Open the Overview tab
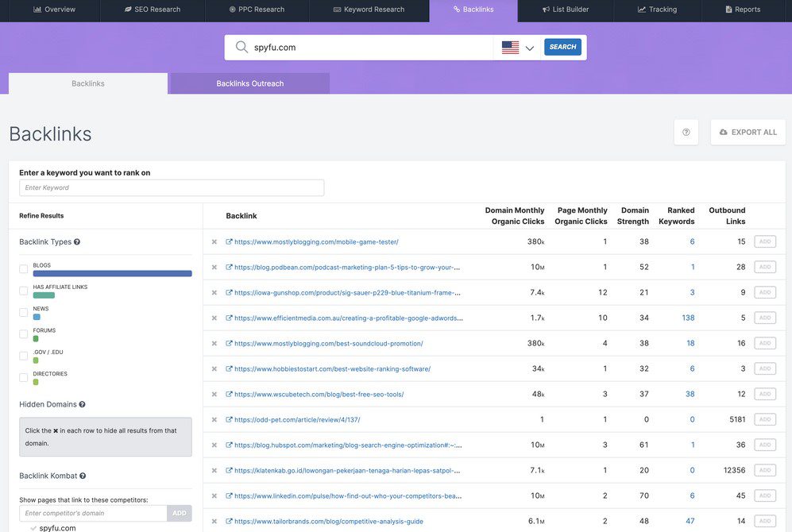 point(54,10)
